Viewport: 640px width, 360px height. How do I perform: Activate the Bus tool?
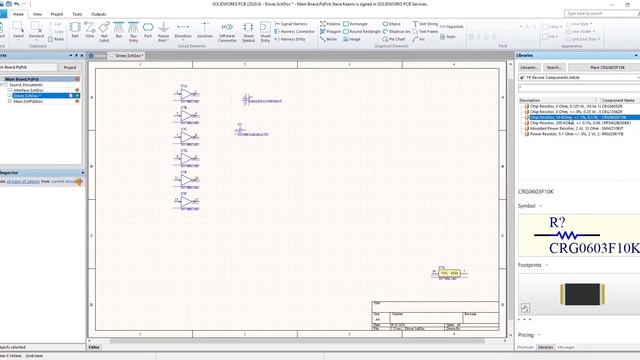coord(119,31)
